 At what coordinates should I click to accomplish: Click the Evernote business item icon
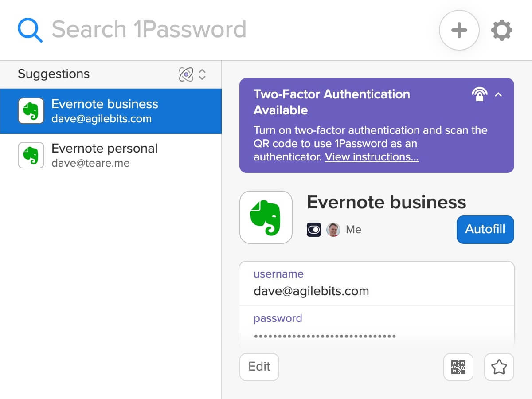[x=266, y=217]
